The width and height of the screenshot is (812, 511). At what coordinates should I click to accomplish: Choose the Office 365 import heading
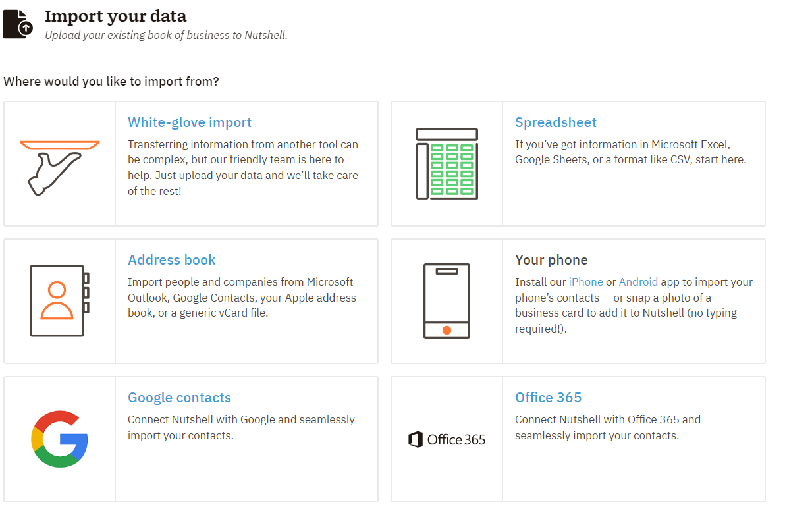point(548,398)
